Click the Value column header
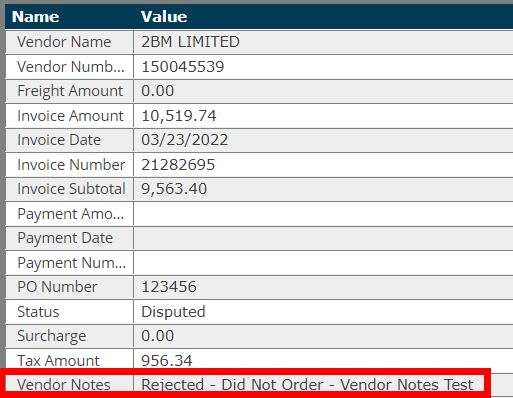This screenshot has height=398, width=513. [x=164, y=17]
